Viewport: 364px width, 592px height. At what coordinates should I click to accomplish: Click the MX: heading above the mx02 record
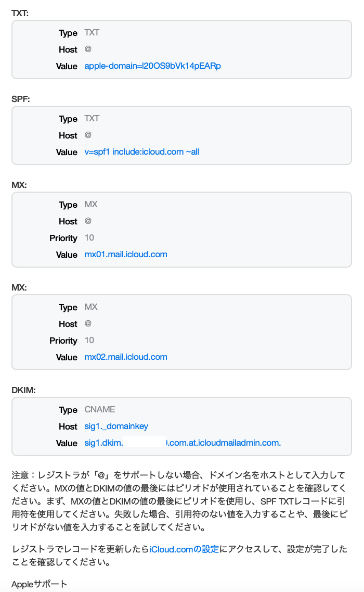[19, 287]
